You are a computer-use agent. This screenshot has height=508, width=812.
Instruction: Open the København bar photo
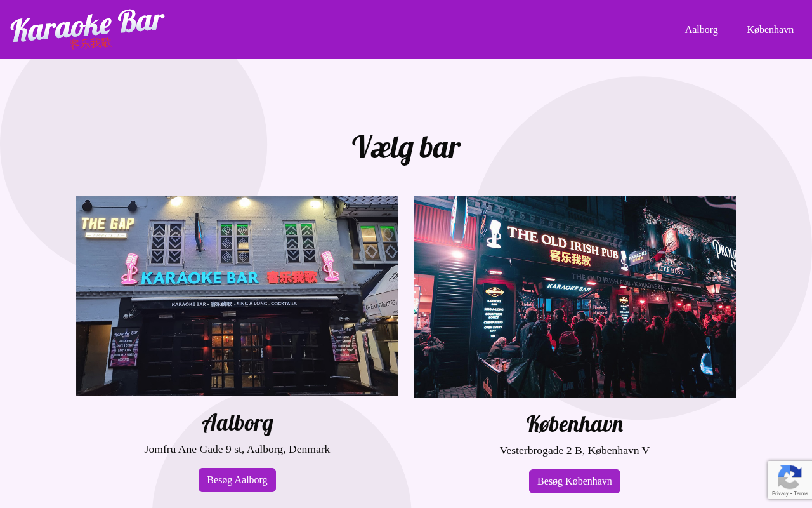(575, 297)
